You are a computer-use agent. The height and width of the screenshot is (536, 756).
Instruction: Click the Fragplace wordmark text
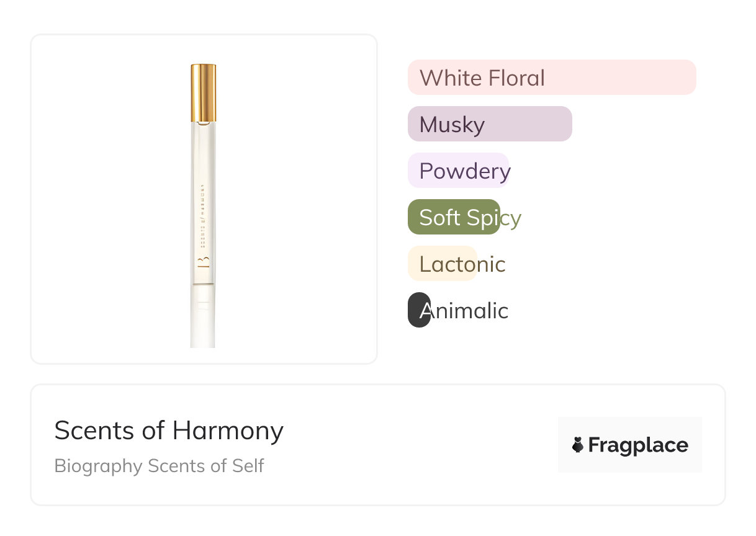pos(637,445)
